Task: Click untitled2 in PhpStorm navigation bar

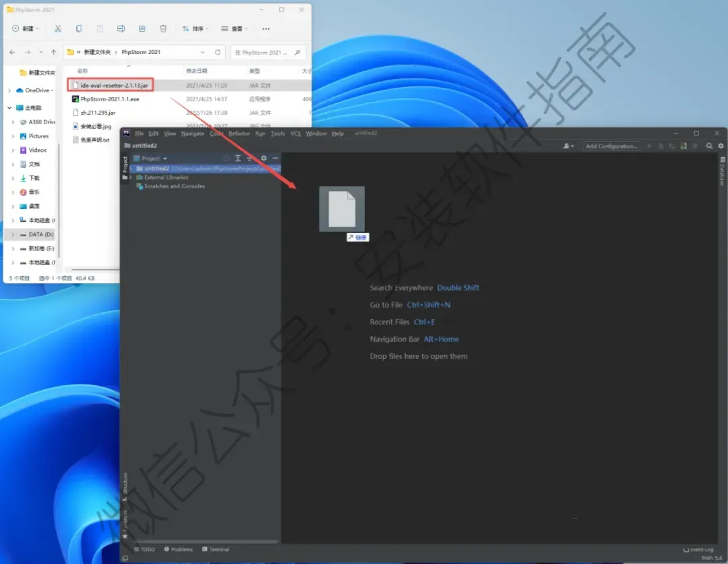Action: pos(141,146)
